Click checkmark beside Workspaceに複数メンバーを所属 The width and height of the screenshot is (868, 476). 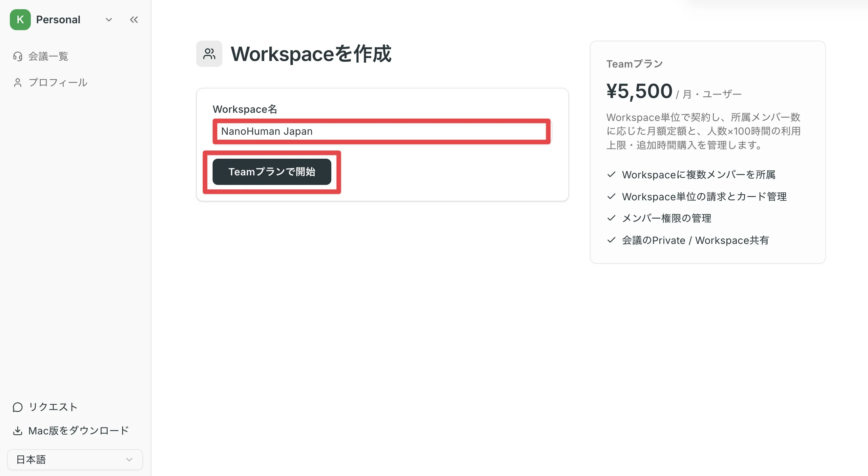point(611,174)
